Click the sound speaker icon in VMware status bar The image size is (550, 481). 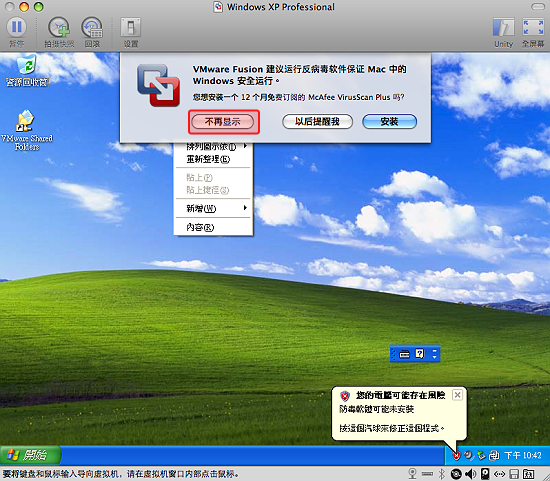[470, 474]
